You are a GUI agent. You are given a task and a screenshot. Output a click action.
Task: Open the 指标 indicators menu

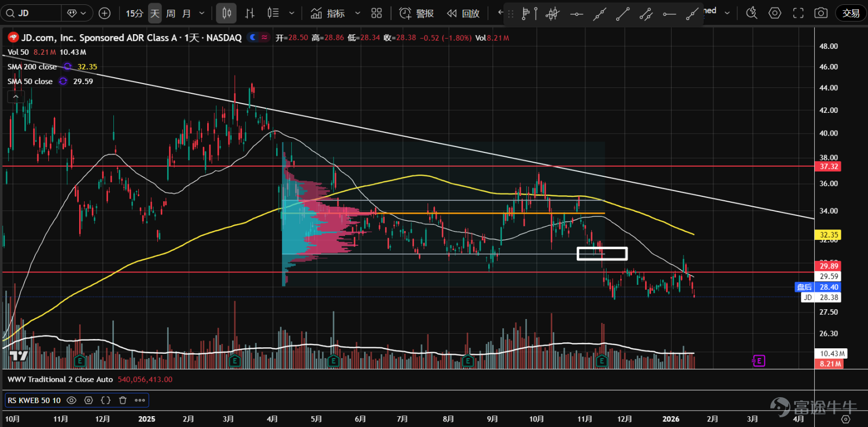coord(328,13)
